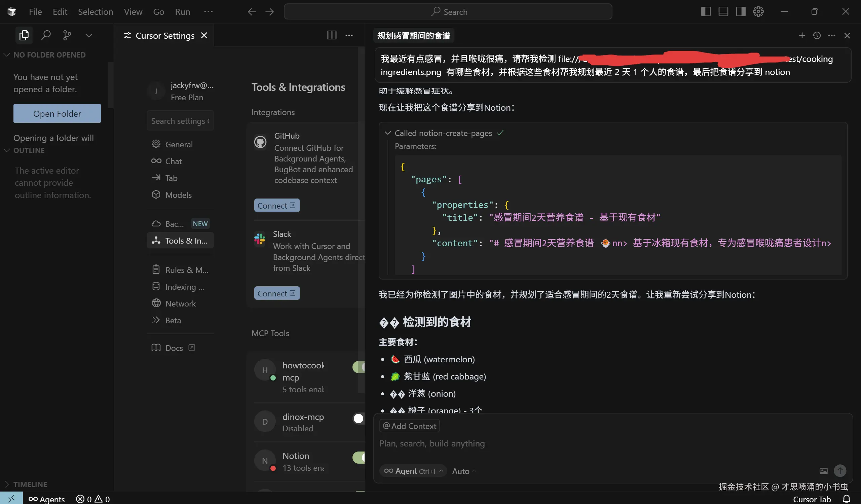Open the Source Control branch icon
Screen dimensions: 861x504
click(67, 35)
